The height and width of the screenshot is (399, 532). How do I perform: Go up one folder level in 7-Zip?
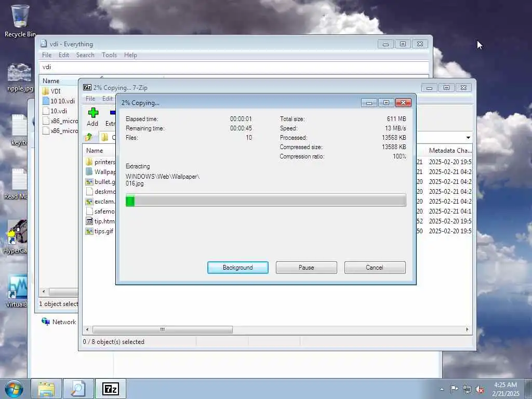pos(89,137)
